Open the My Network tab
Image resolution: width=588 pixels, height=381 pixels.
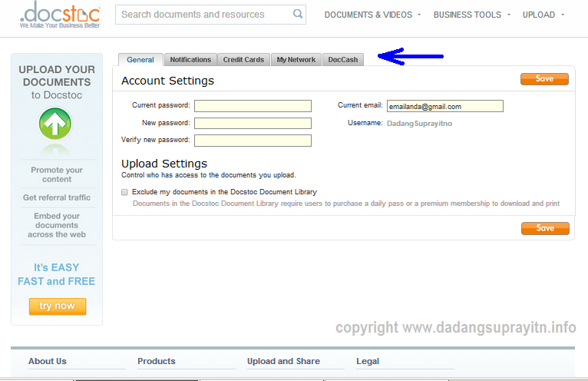coord(296,60)
